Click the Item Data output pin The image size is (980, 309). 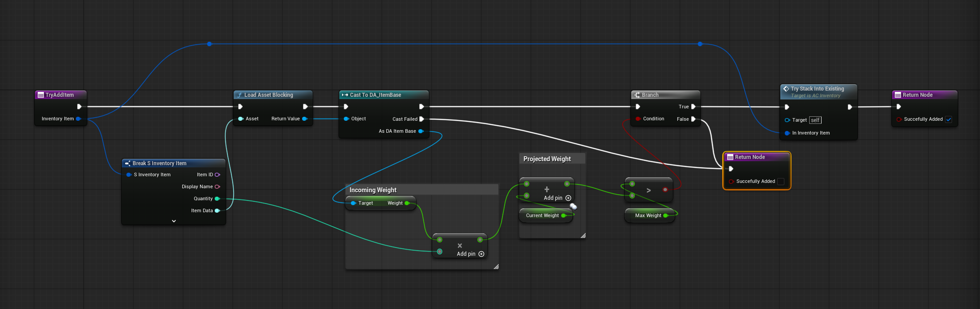tap(217, 210)
